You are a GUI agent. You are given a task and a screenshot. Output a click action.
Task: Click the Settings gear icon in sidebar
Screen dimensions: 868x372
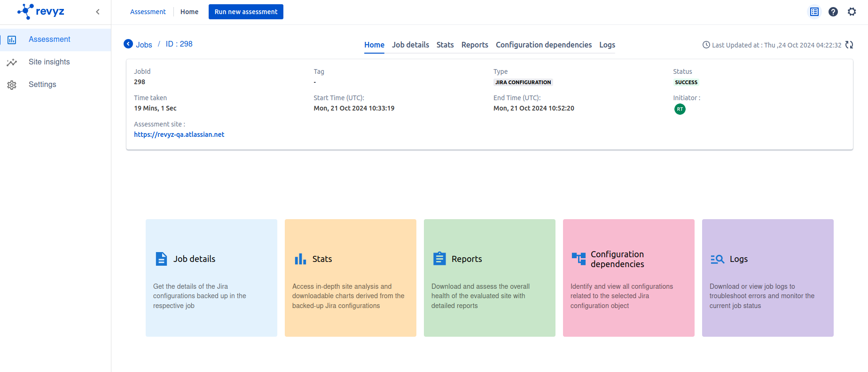point(12,85)
